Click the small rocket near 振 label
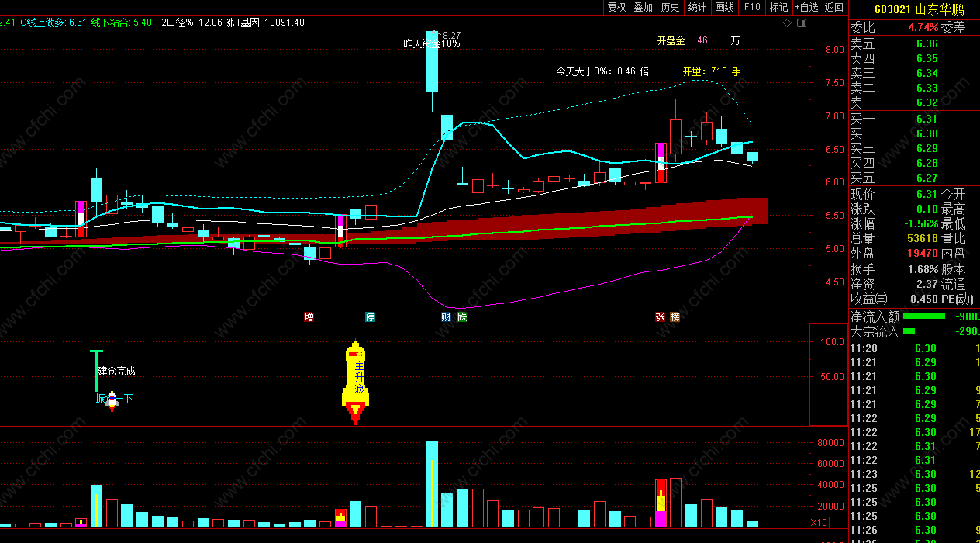Image resolution: width=980 pixels, height=543 pixels. click(x=112, y=400)
